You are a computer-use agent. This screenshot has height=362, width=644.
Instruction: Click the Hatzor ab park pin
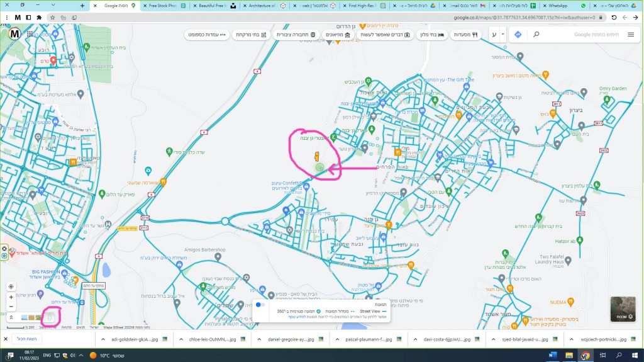click(580, 240)
